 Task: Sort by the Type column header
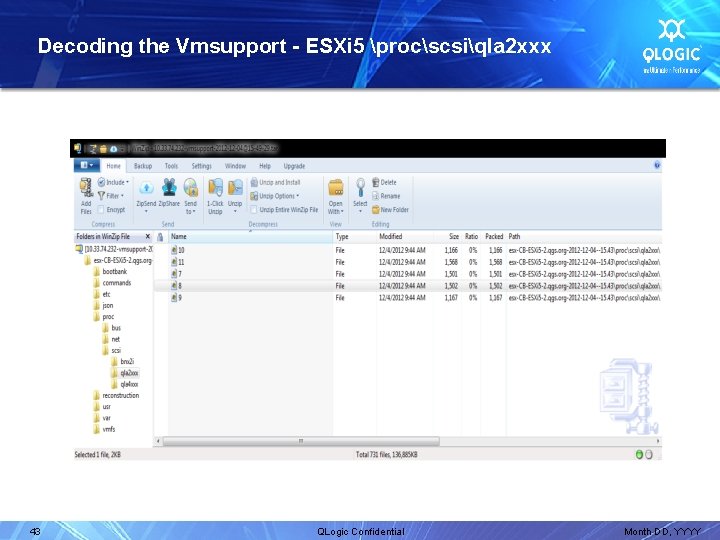pyautogui.click(x=354, y=236)
